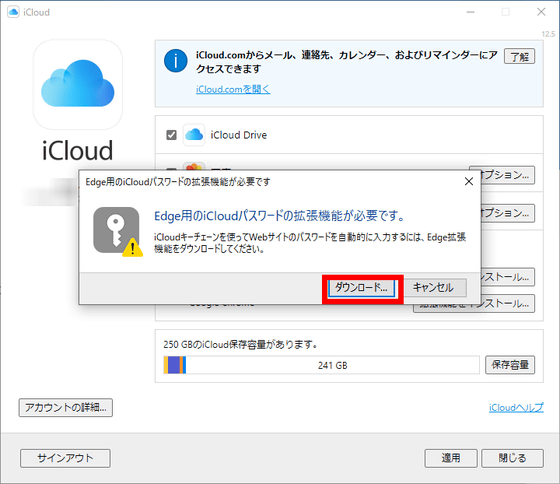
Task: Click the blue info circle icon
Action: [x=175, y=61]
